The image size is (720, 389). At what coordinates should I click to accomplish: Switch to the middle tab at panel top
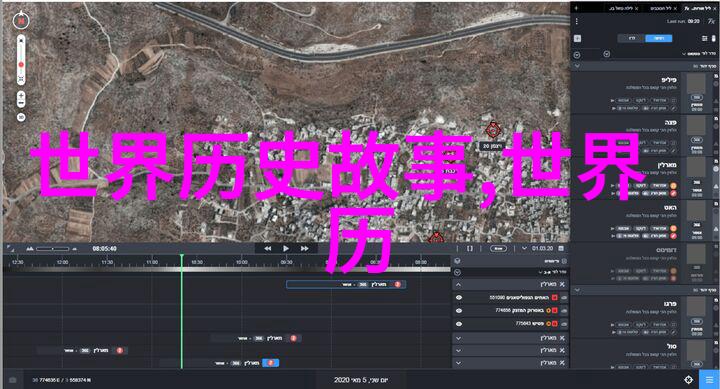(659, 8)
